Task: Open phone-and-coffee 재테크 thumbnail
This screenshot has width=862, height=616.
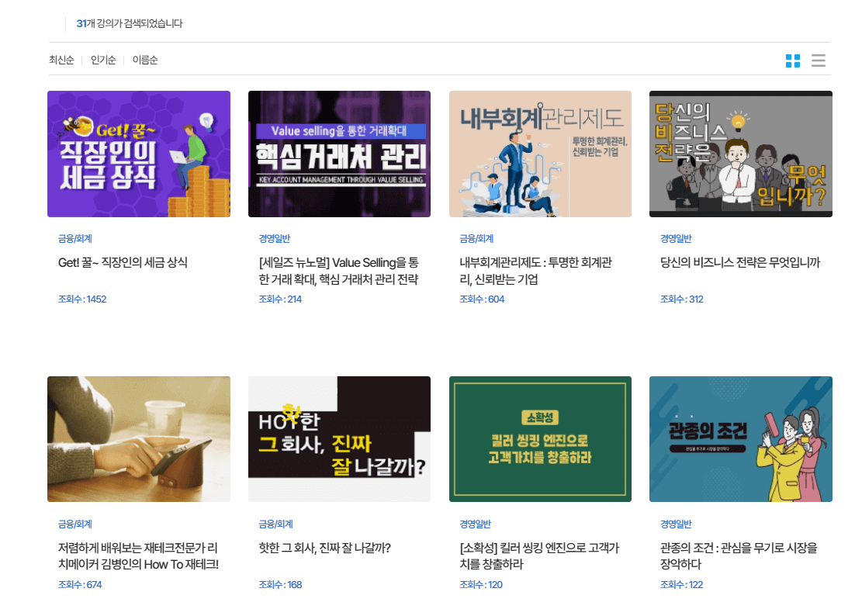Action: pyautogui.click(x=139, y=439)
